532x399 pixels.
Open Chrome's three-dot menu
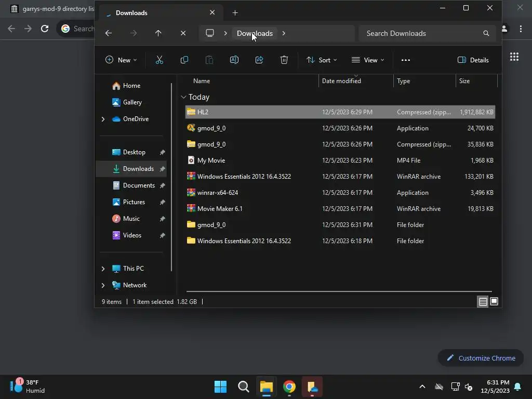tap(521, 29)
